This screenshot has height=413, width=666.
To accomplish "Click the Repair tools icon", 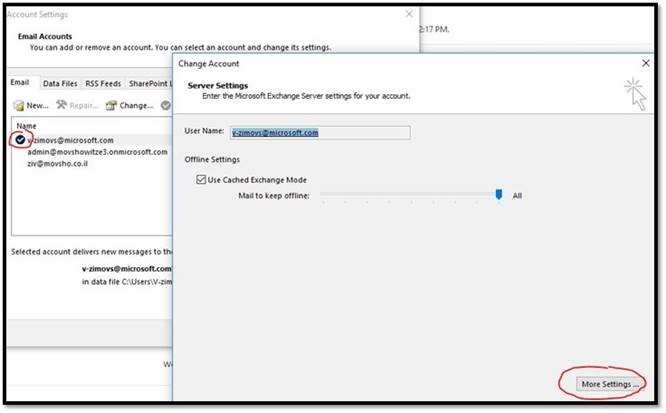I will tap(63, 105).
